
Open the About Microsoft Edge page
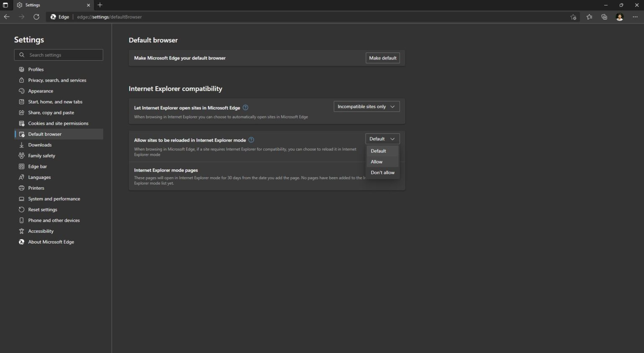[x=51, y=242]
